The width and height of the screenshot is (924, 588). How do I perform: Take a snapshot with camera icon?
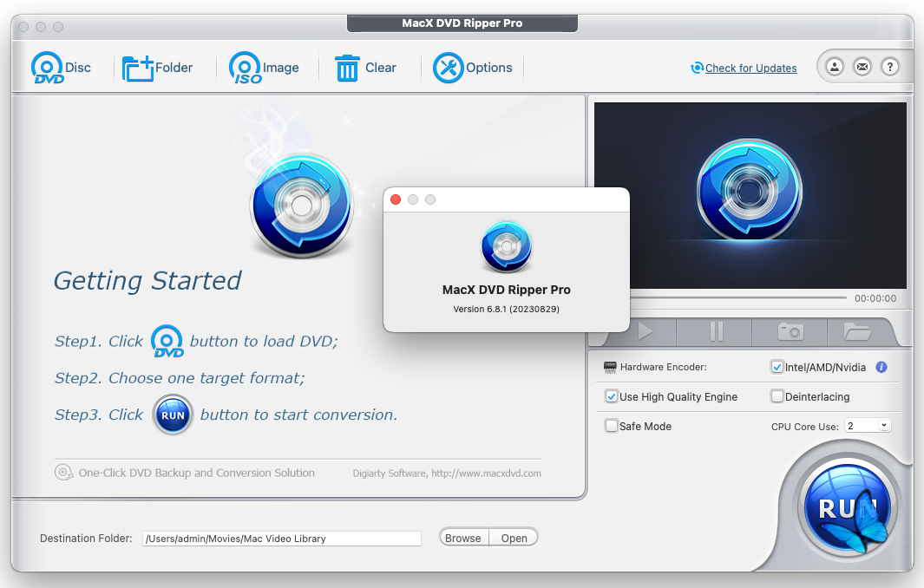click(790, 331)
